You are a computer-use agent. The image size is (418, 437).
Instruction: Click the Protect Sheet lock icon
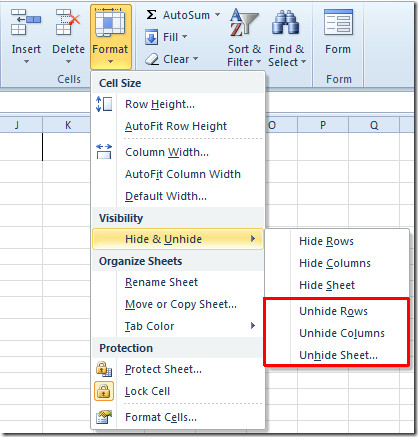pyautogui.click(x=104, y=369)
